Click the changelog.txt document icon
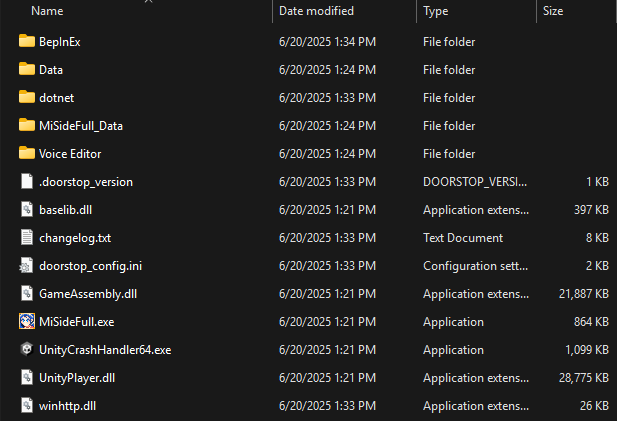 click(x=27, y=238)
